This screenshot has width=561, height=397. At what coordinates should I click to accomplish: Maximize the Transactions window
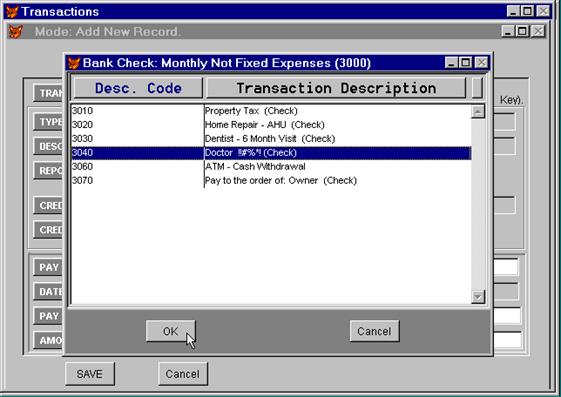pyautogui.click(x=527, y=11)
